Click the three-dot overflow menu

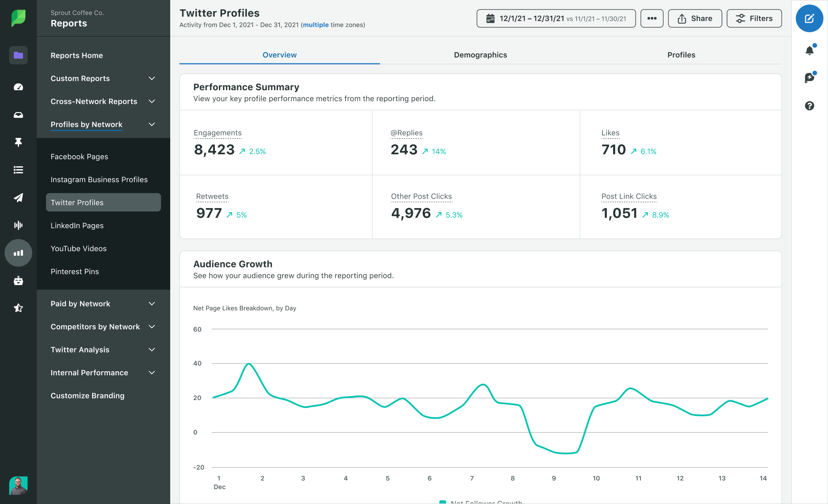pos(652,18)
